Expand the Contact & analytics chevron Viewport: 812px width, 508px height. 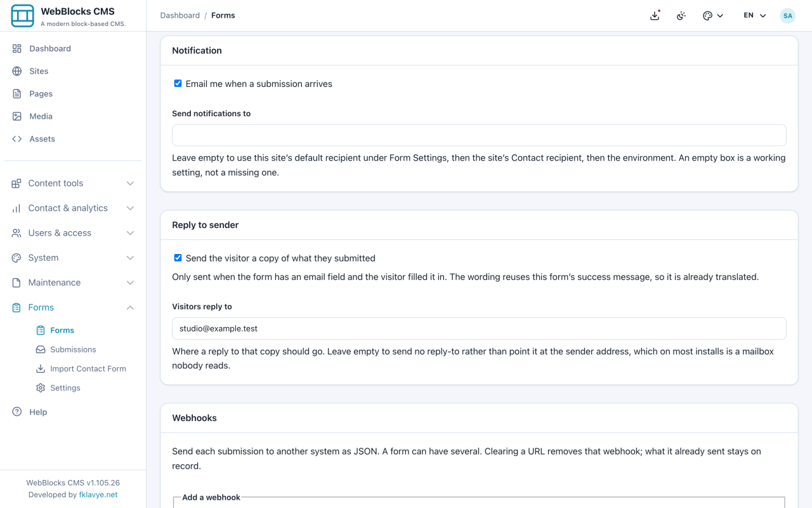(x=130, y=208)
